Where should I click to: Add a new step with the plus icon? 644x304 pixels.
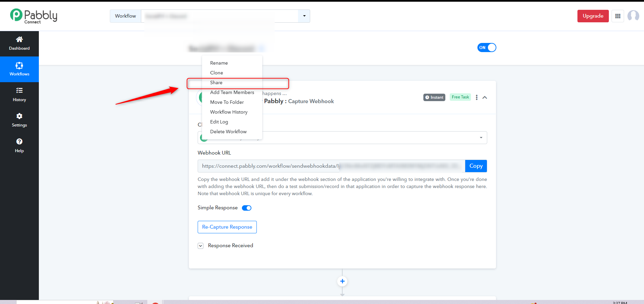342,281
